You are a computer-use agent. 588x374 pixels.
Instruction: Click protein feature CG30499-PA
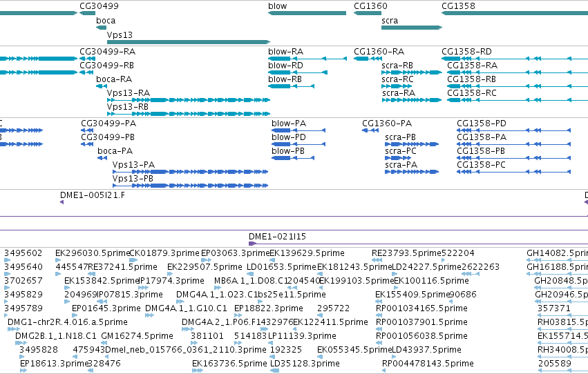point(87,130)
